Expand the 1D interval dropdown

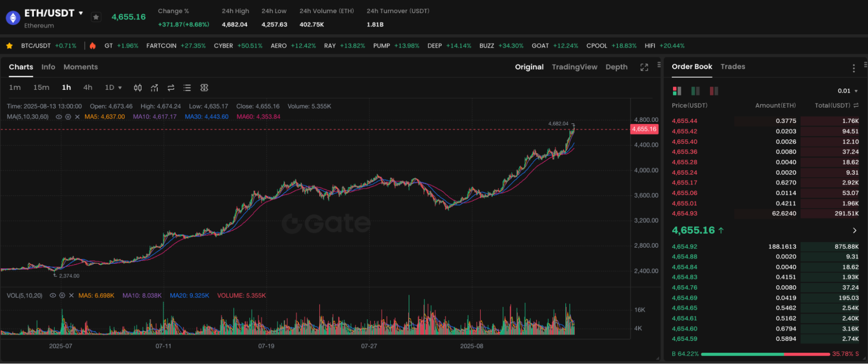113,87
